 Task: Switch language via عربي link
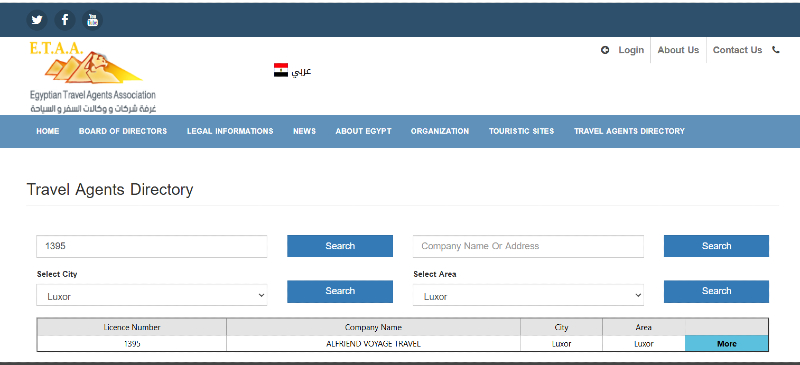tap(302, 71)
